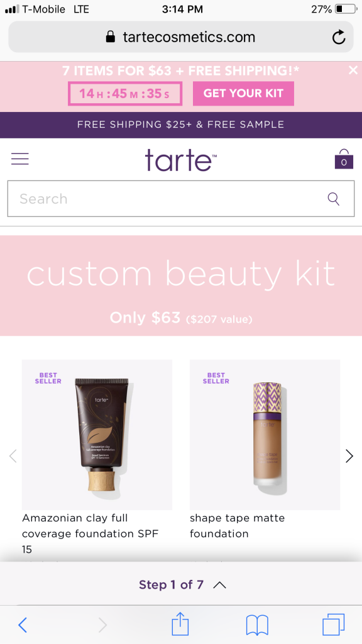Screen dimensions: 362x644
Task: Open Safari bookmarks book icon
Action: 257,626
